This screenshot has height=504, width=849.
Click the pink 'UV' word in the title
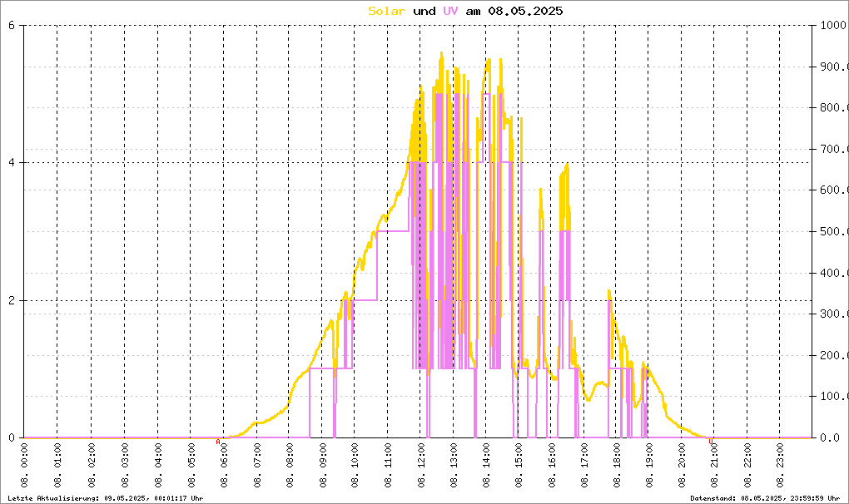point(450,11)
